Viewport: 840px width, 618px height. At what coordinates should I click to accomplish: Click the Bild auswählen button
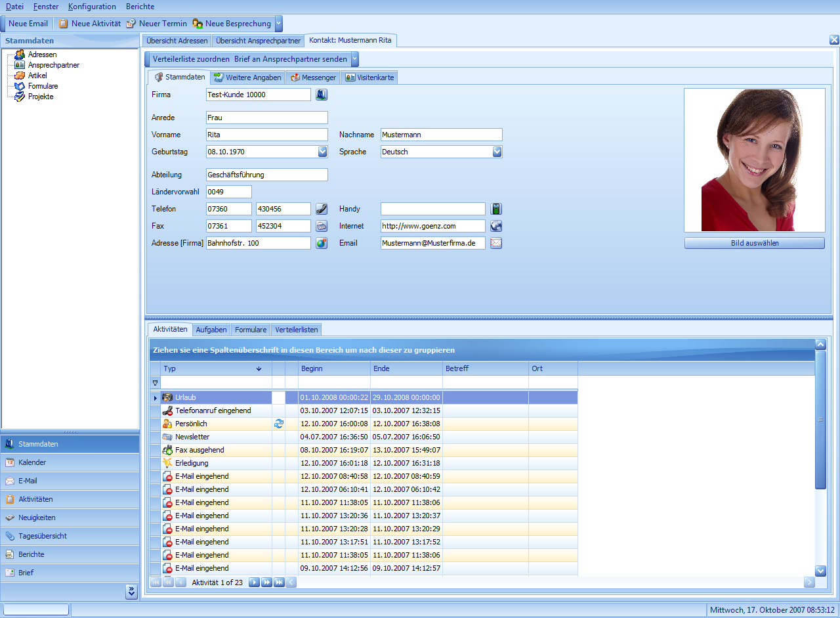754,243
